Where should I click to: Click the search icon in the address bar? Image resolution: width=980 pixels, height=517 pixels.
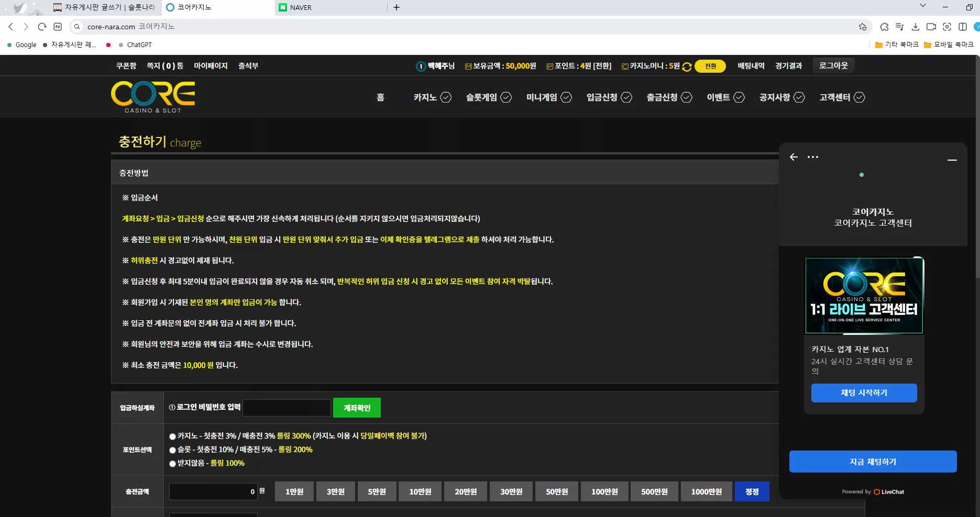pos(77,27)
